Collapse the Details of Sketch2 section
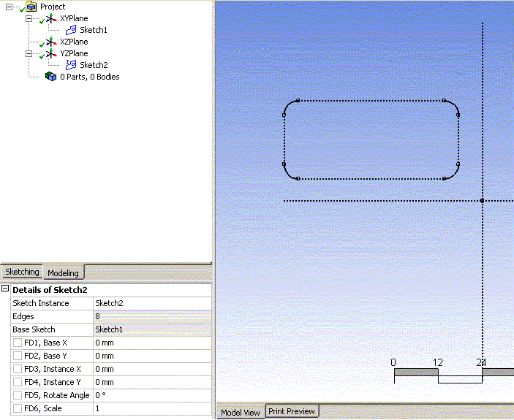514x420 pixels. point(5,289)
